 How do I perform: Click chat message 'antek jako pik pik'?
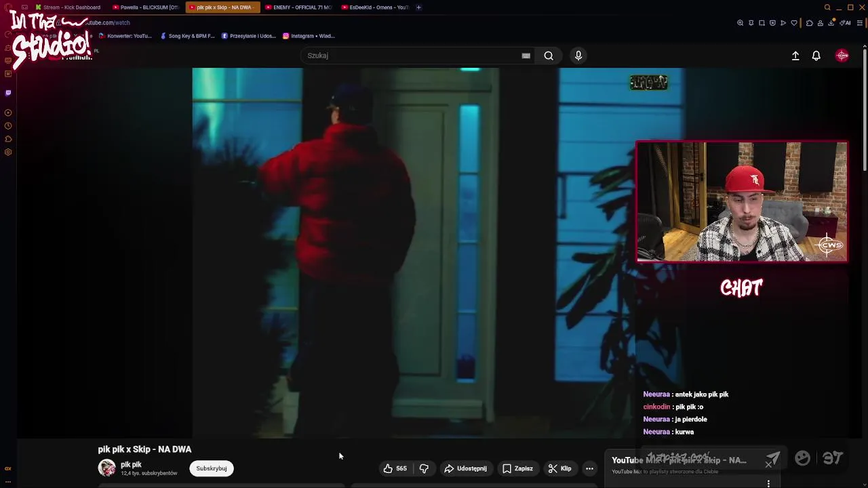pyautogui.click(x=702, y=394)
